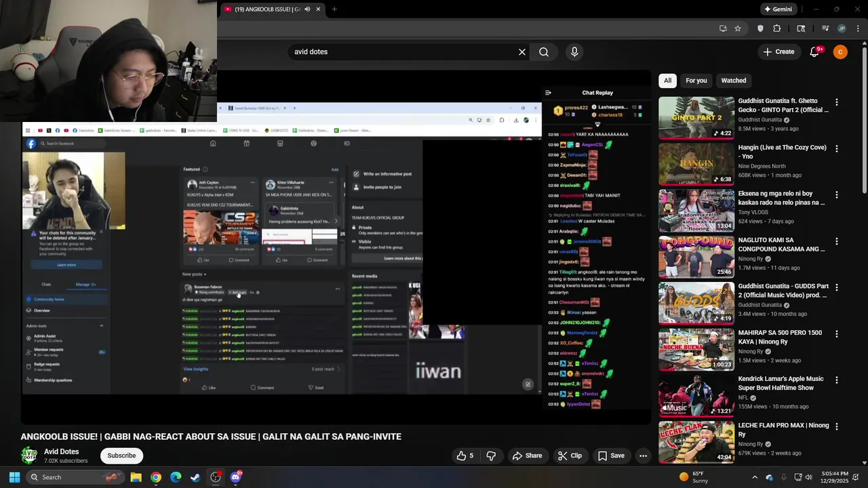The width and height of the screenshot is (868, 488).
Task: Share the video
Action: coord(527,455)
